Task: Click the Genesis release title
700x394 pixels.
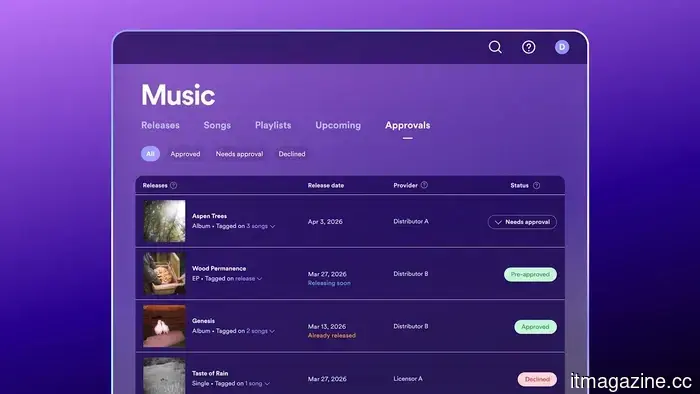Action: coord(203,321)
